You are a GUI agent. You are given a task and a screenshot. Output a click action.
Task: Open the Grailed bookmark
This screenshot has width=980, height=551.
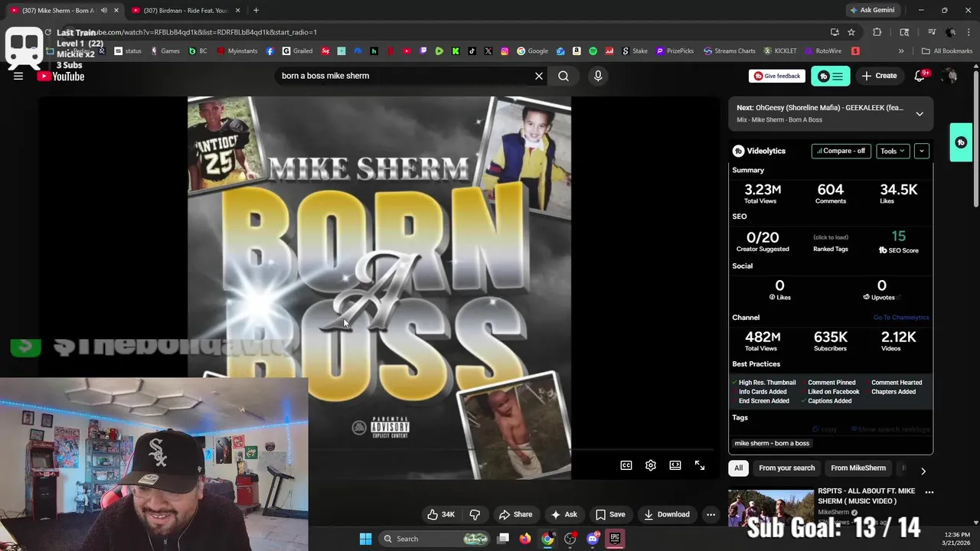pos(297,51)
